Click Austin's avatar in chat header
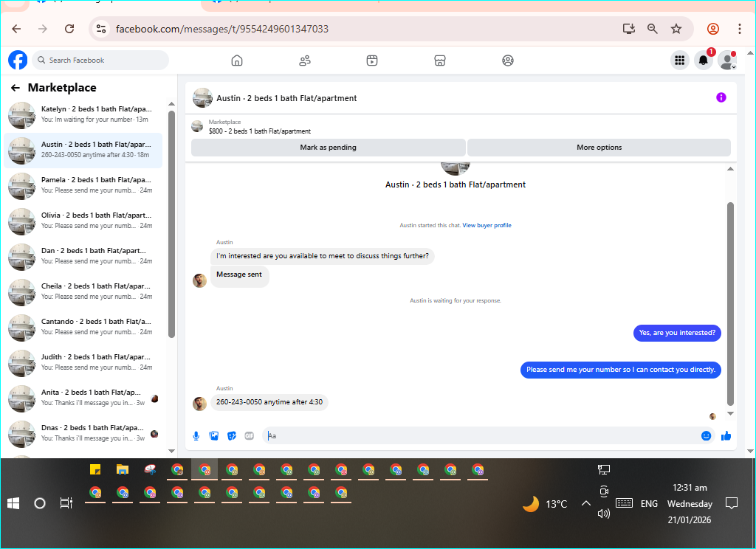The image size is (756, 549). tap(202, 98)
